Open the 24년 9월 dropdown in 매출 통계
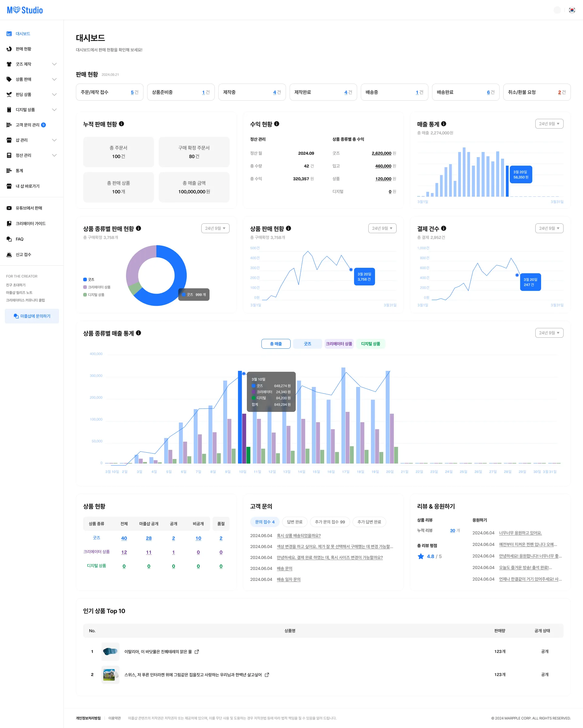This screenshot has width=583, height=728. tap(549, 124)
